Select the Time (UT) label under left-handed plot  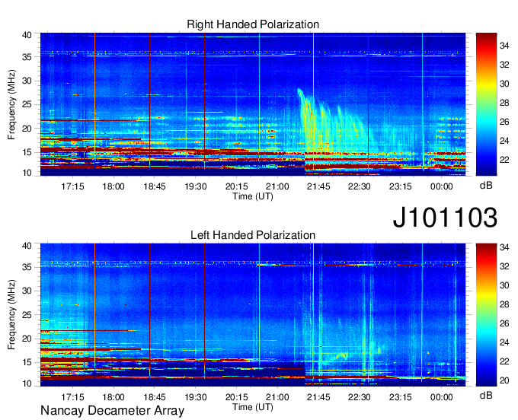[x=253, y=407]
